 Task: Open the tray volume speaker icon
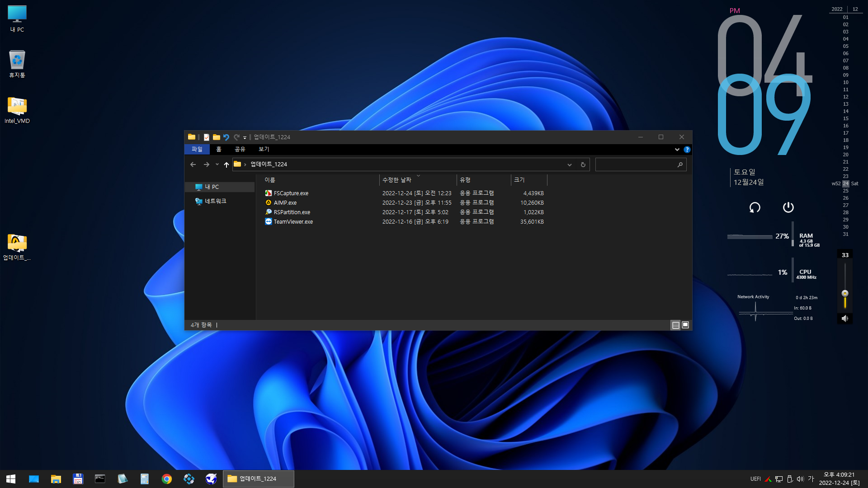(800, 479)
